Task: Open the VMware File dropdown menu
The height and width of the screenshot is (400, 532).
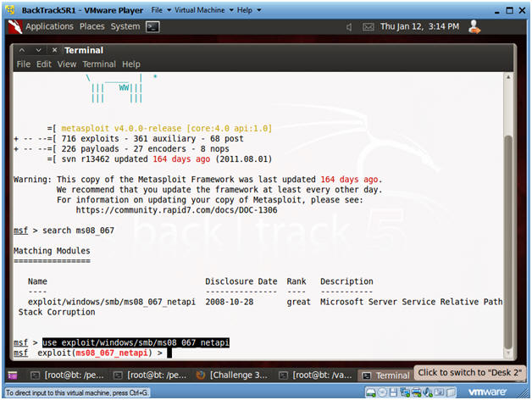Action: coord(161,10)
